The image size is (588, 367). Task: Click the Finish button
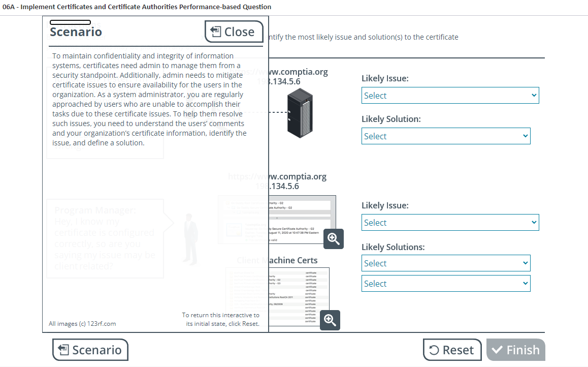coord(515,350)
